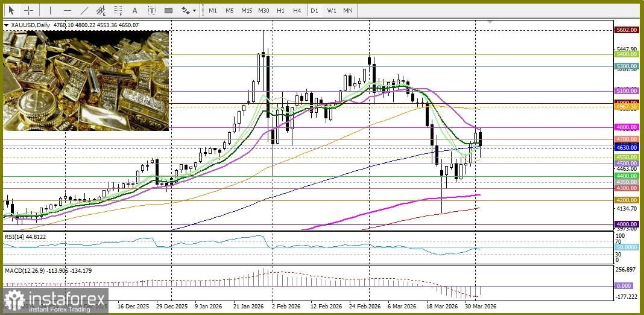Screen dimensions: 644x315
Task: Click the 4700.00 price level label
Action: pos(627,139)
